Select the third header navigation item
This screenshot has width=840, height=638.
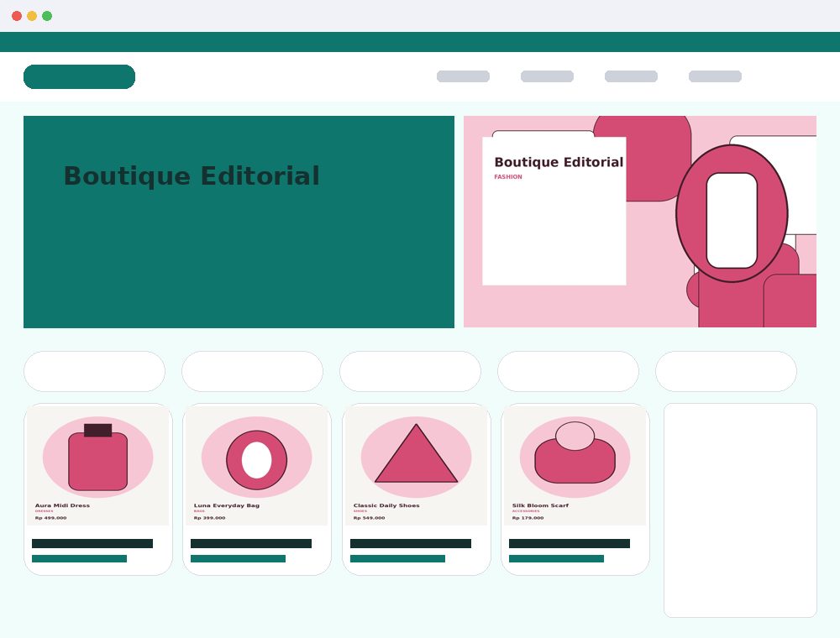click(x=631, y=76)
